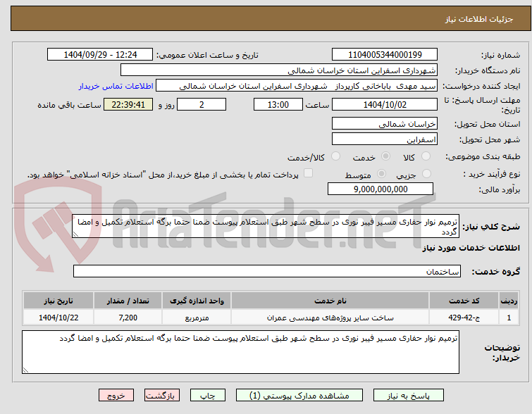Click the نوع فرآیند خرید label

tap(491, 175)
